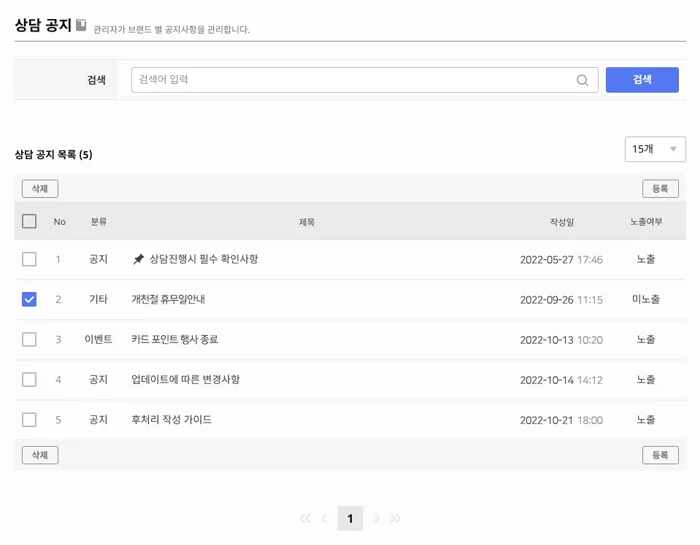
Task: Check the 업데이트에 따른 변경사항 row checkbox
Action: click(29, 380)
